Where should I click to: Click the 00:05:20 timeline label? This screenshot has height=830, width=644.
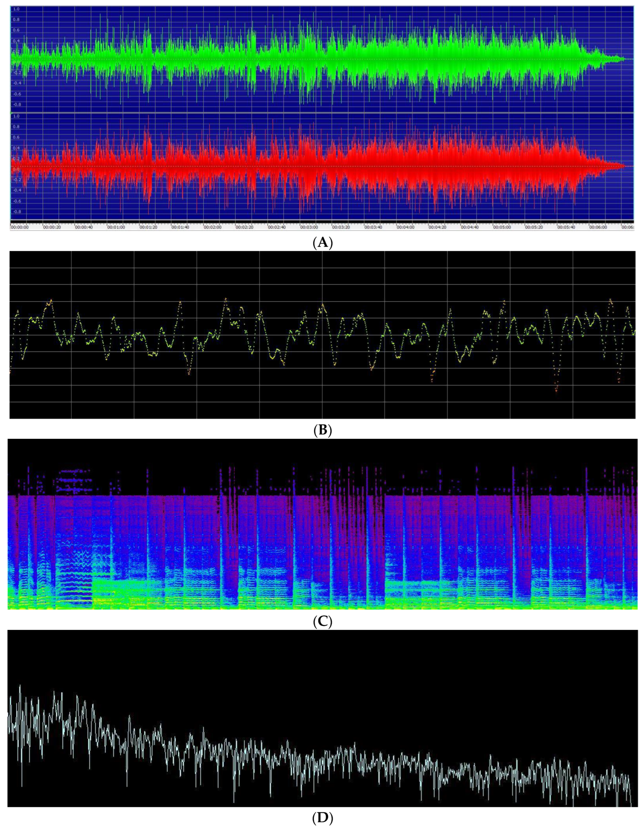click(x=534, y=227)
